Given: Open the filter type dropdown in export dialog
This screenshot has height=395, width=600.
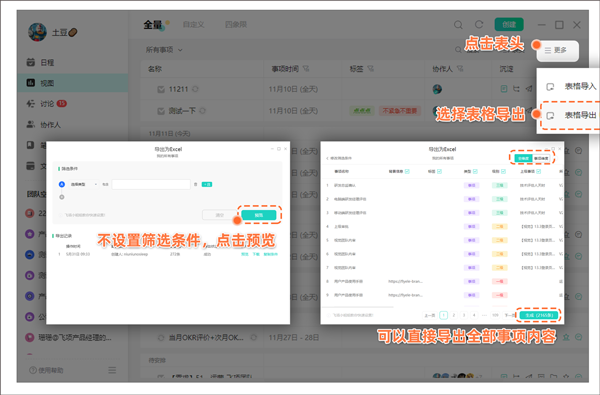Looking at the screenshot, I should pos(83,184).
